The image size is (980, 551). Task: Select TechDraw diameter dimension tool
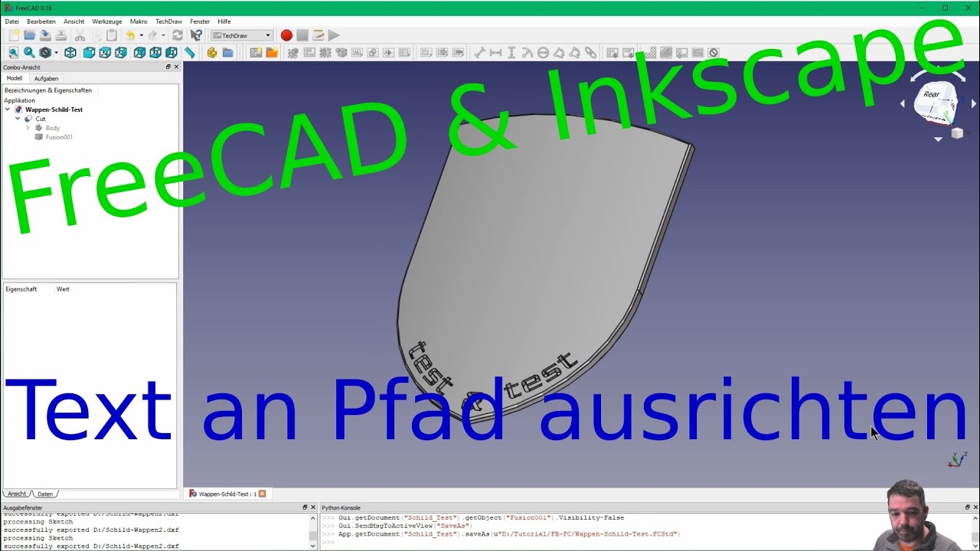tap(543, 53)
